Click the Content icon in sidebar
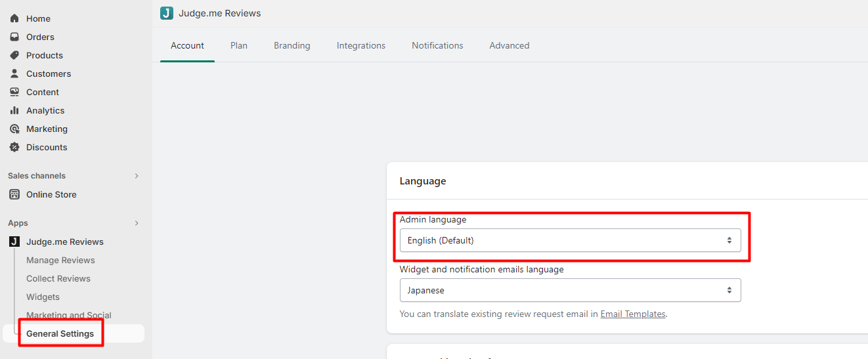This screenshot has width=868, height=359. tap(14, 92)
